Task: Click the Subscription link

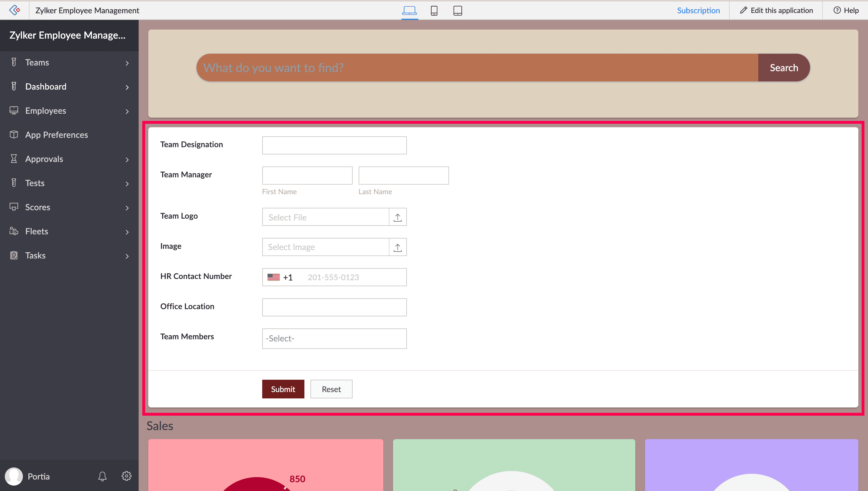Action: tap(698, 11)
